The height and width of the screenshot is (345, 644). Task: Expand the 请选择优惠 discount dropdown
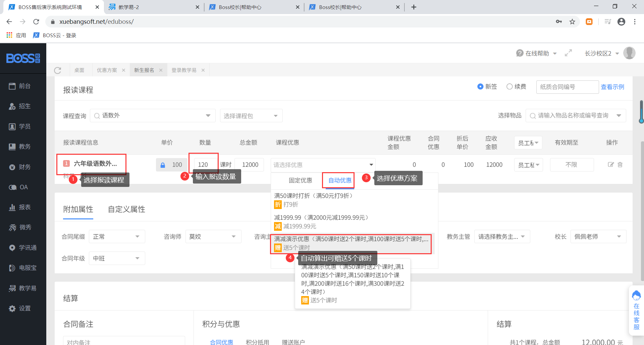pyautogui.click(x=323, y=165)
